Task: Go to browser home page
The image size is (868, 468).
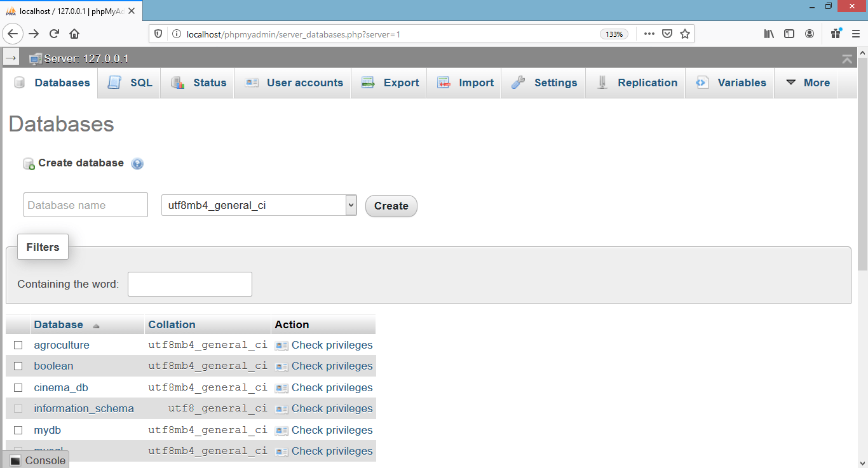Action: point(74,34)
